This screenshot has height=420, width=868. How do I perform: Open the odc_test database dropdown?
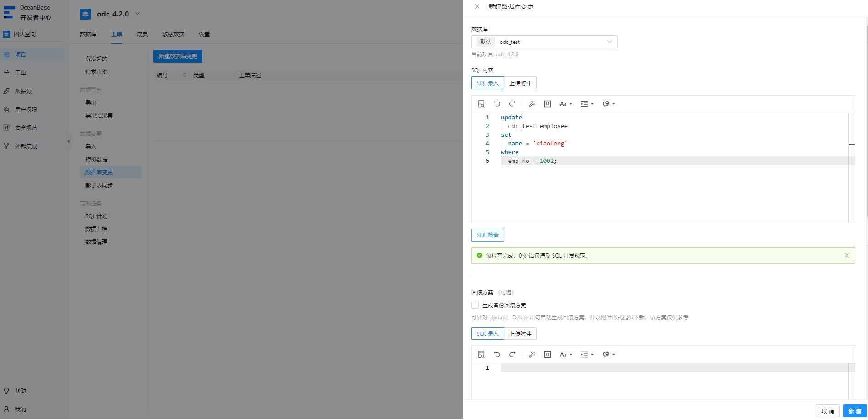pyautogui.click(x=544, y=42)
